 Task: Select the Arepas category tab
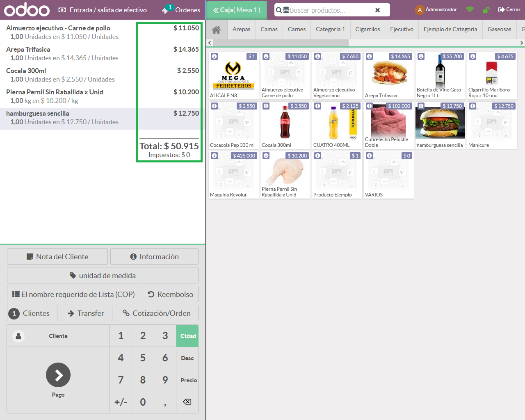[x=241, y=30]
